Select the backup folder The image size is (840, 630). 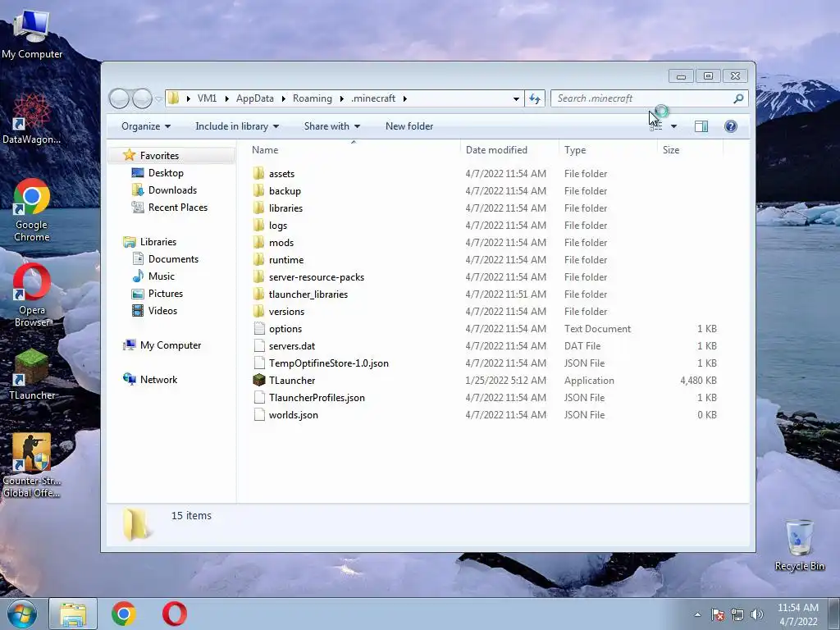(x=285, y=190)
